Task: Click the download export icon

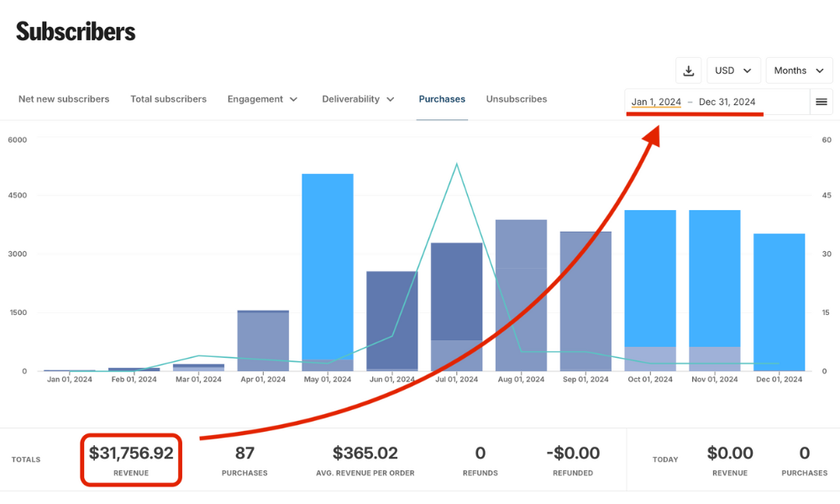Action: coord(689,71)
